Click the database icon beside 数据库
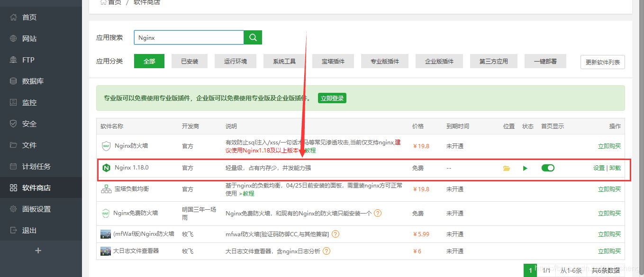 13,81
